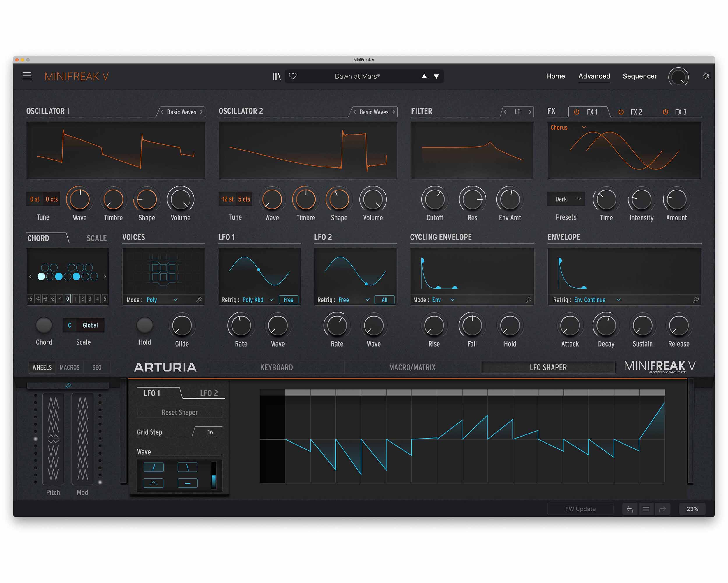The width and height of the screenshot is (728, 583).
Task: Load next preset with down arrow
Action: [436, 76]
